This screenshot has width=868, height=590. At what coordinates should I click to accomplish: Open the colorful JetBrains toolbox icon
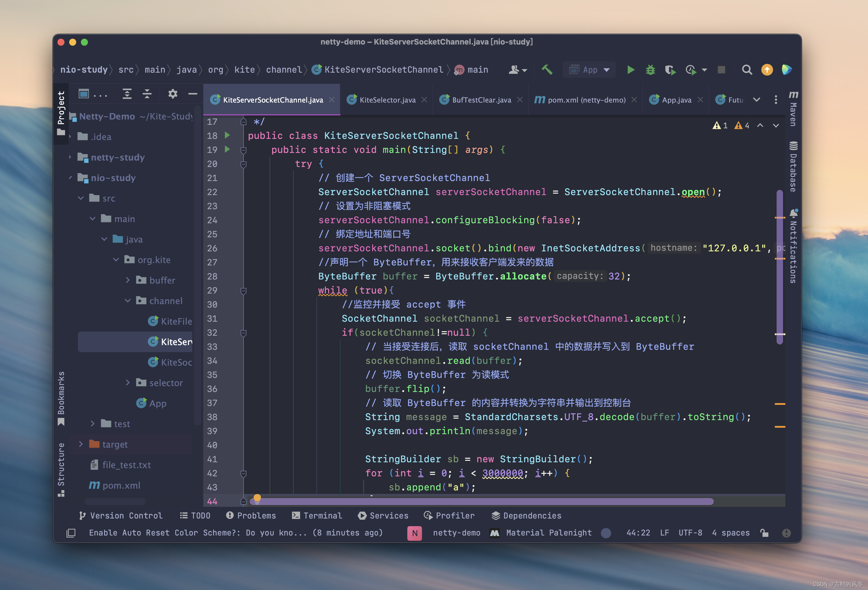point(787,70)
